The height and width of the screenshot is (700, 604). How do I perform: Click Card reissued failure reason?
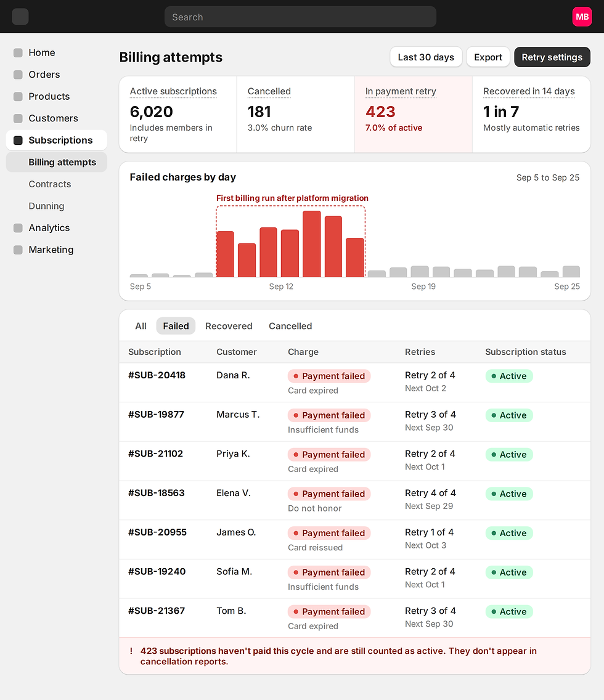[x=315, y=547]
